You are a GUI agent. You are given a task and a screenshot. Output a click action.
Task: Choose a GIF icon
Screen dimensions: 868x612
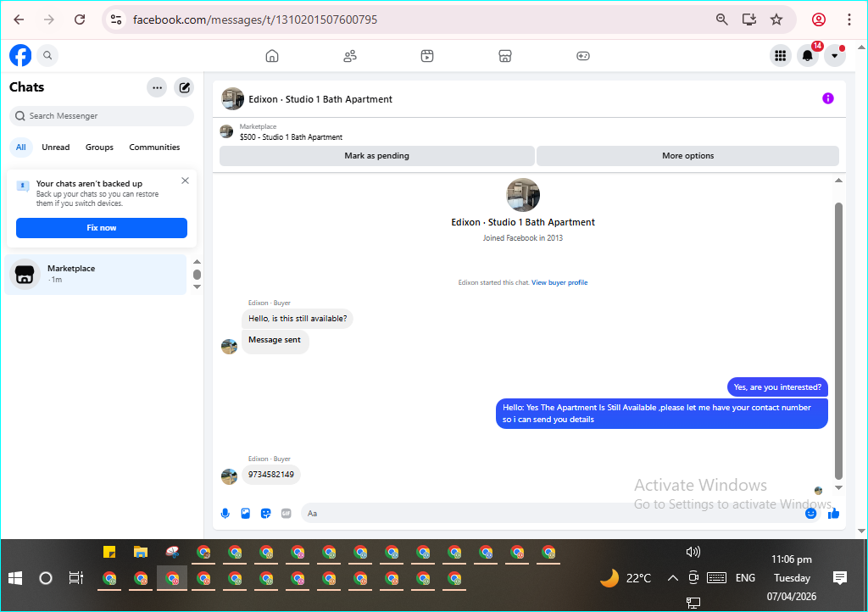[287, 514]
